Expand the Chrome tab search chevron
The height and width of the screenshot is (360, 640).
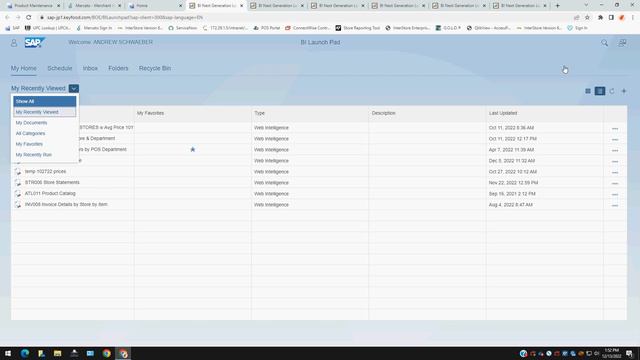[x=586, y=5]
